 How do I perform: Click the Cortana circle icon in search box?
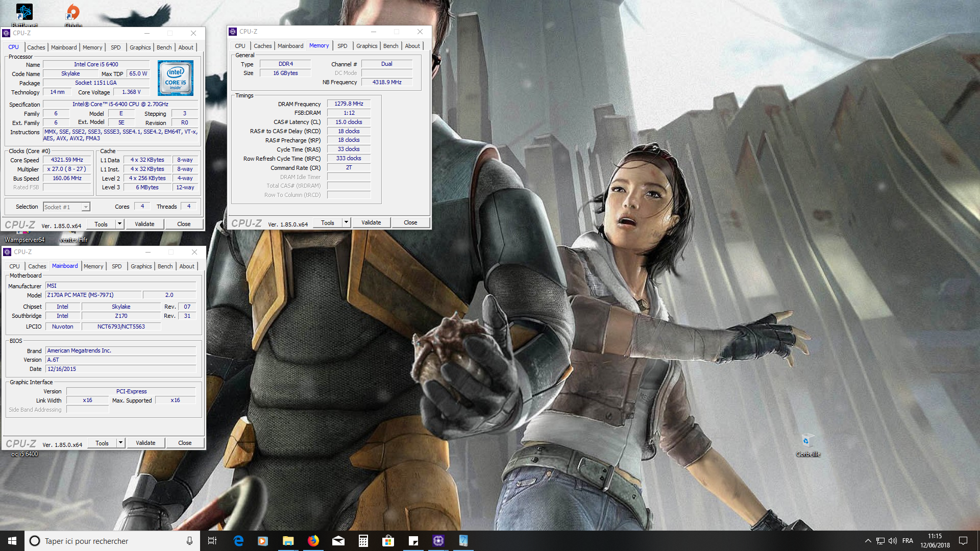coord(35,541)
